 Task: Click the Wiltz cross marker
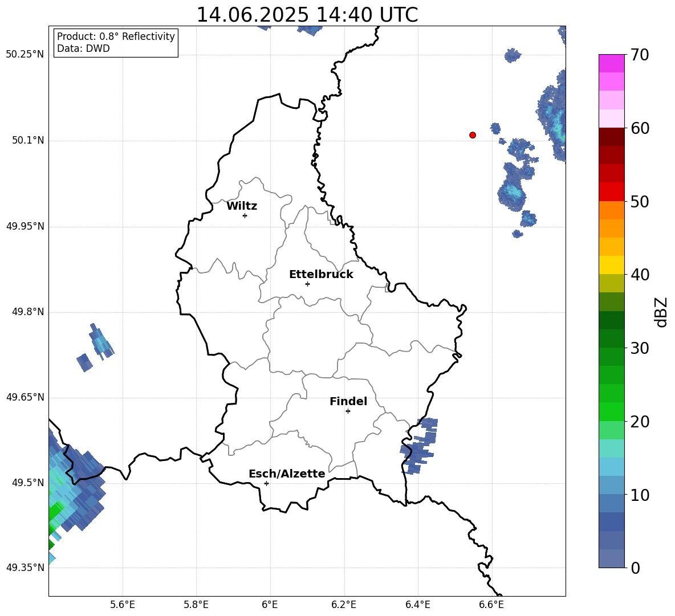[245, 215]
